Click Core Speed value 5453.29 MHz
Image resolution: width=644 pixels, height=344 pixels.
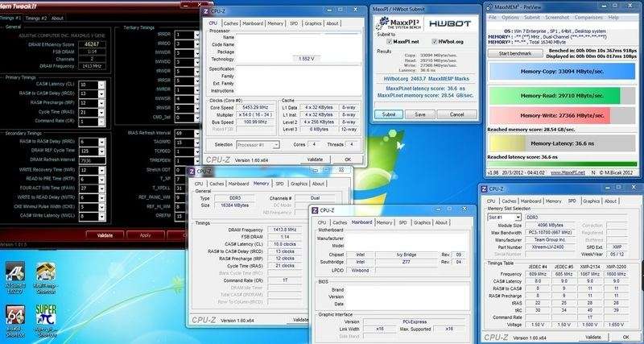click(x=255, y=108)
